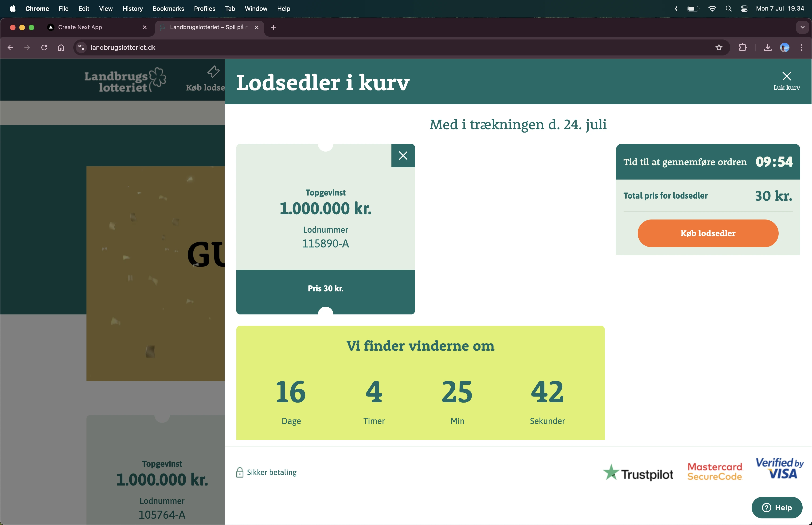
Task: Go to Chrome home page button
Action: click(x=61, y=47)
